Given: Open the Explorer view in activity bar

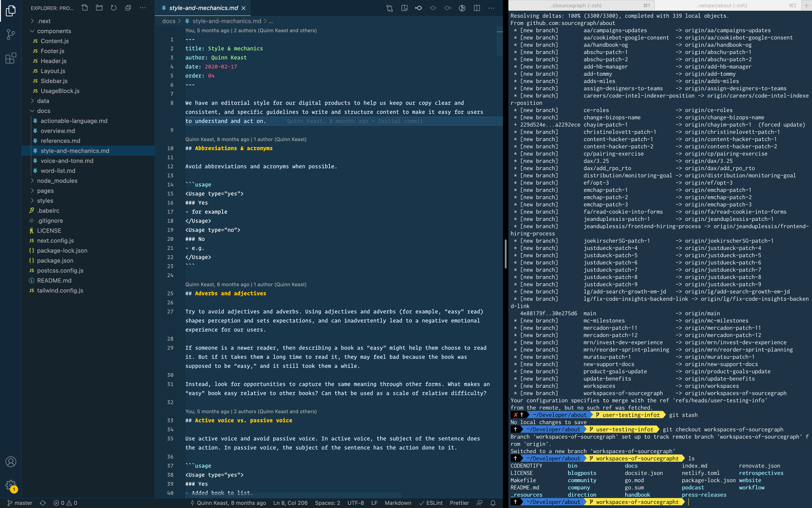Looking at the screenshot, I should click(x=11, y=11).
